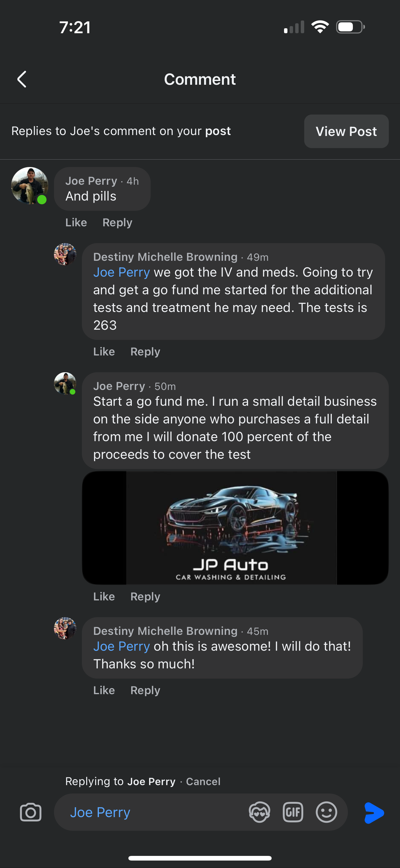
Task: Like Joe's detail business comment
Action: [x=104, y=596]
